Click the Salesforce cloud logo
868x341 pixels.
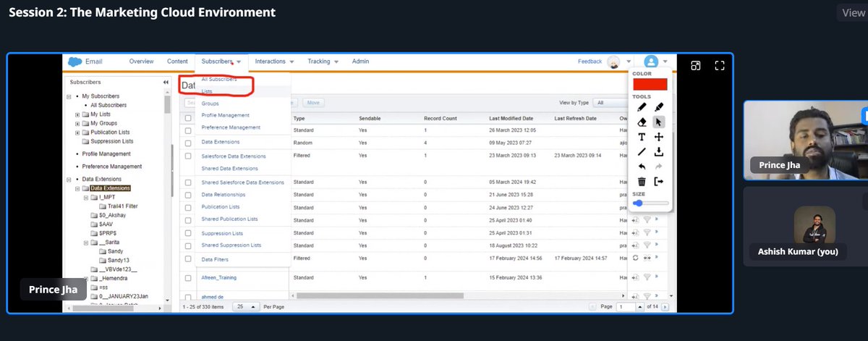tap(74, 62)
